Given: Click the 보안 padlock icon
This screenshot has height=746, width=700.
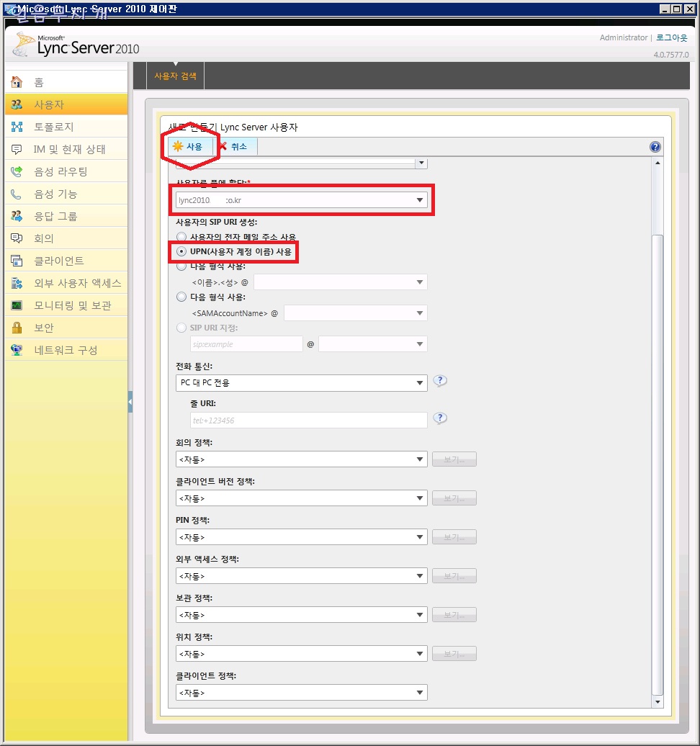Looking at the screenshot, I should pos(17,328).
